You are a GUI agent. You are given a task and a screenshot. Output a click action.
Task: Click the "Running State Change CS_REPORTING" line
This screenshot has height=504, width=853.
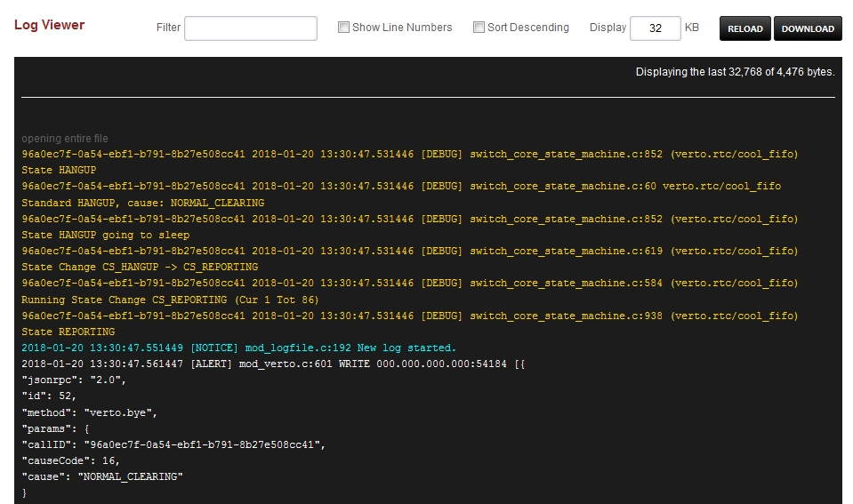point(169,300)
